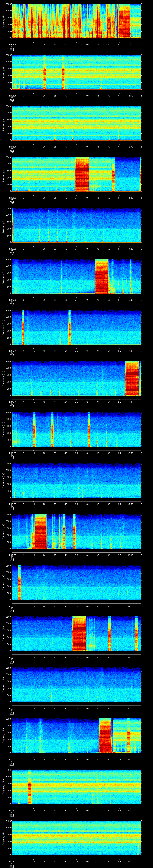Click the widest red burst in 11:49:05 spectrogram
The height and width of the screenshot is (868, 153).
point(41,531)
